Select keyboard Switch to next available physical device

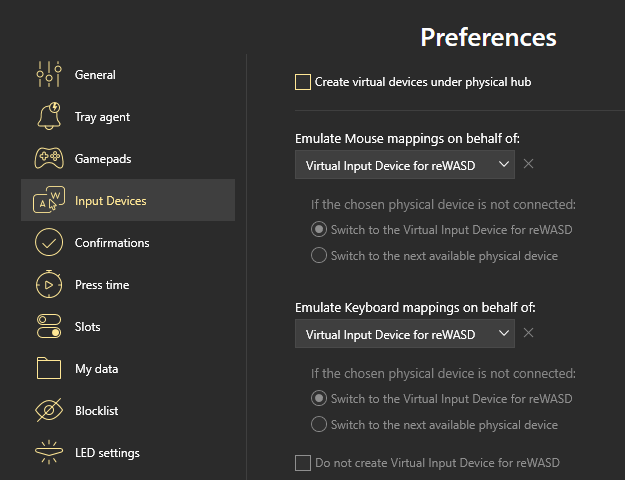[x=319, y=424]
